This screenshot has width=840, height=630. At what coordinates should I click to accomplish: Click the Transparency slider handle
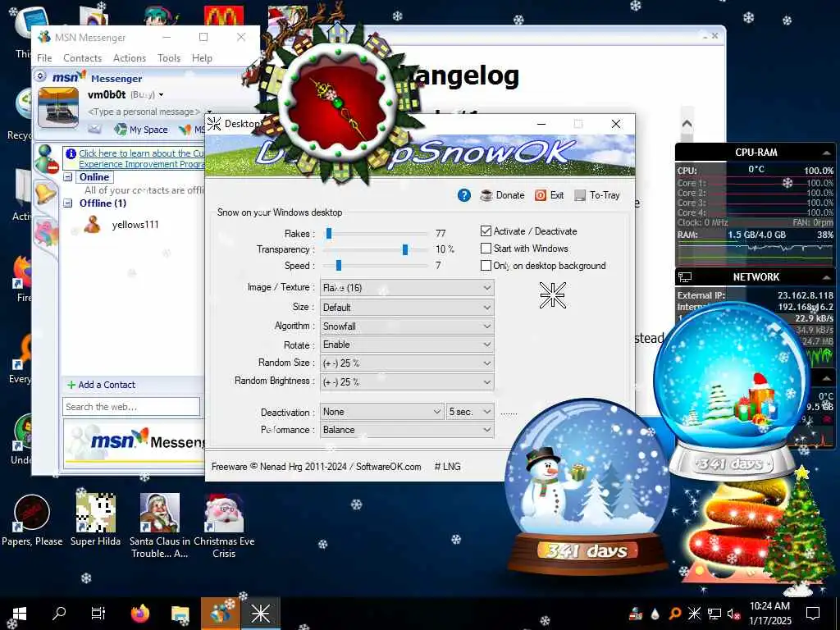pos(405,249)
